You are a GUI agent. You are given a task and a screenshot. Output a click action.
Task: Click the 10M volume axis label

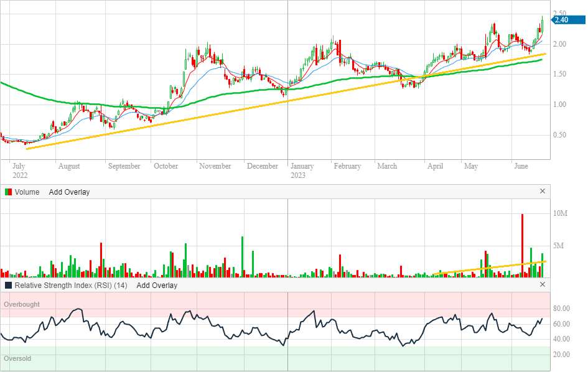click(x=560, y=214)
